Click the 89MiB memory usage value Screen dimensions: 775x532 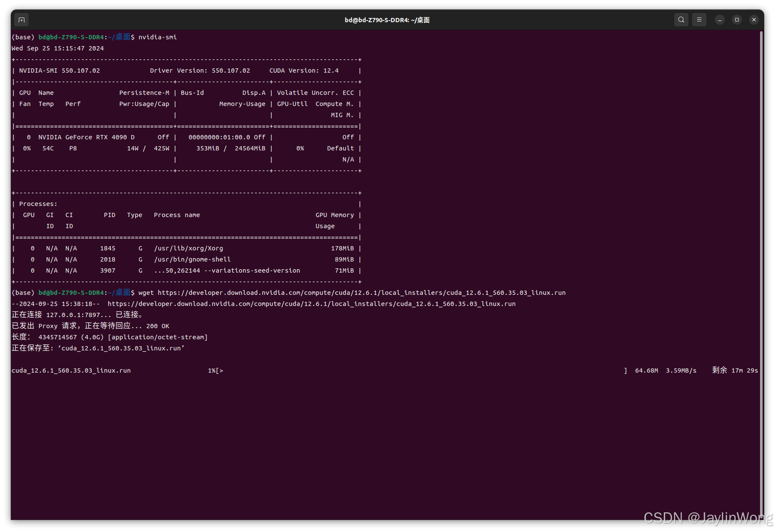click(344, 259)
